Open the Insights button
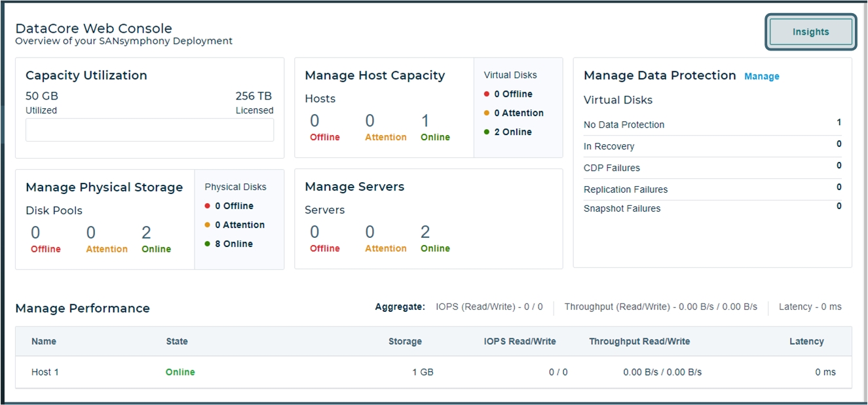 coord(810,32)
